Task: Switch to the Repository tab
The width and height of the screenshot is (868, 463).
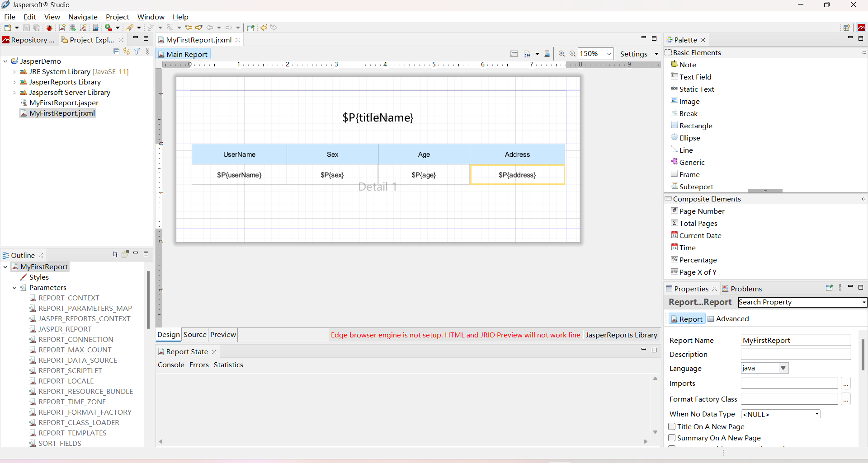Action: click(x=28, y=40)
